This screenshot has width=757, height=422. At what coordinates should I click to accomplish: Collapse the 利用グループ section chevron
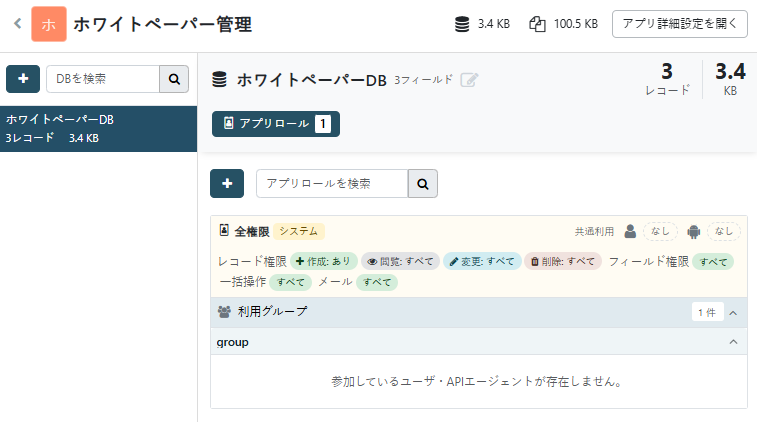733,313
